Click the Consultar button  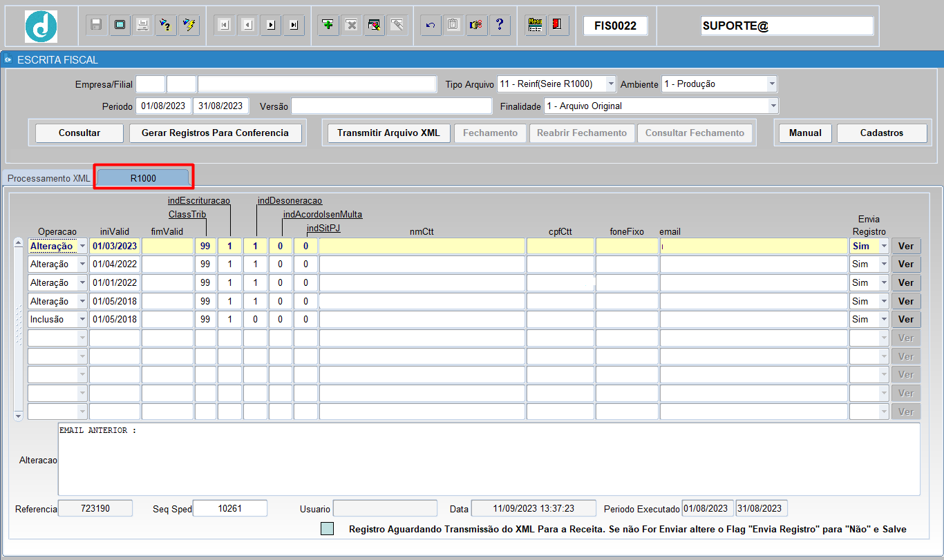coord(79,133)
